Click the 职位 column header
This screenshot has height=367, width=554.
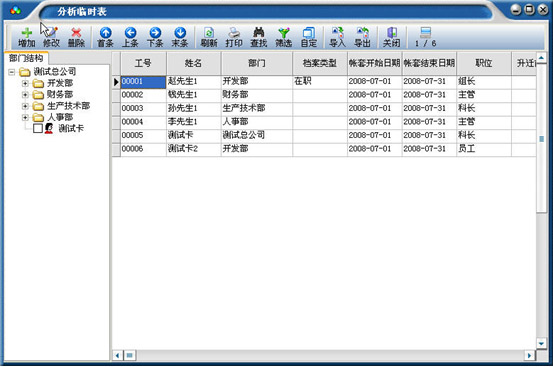point(484,63)
